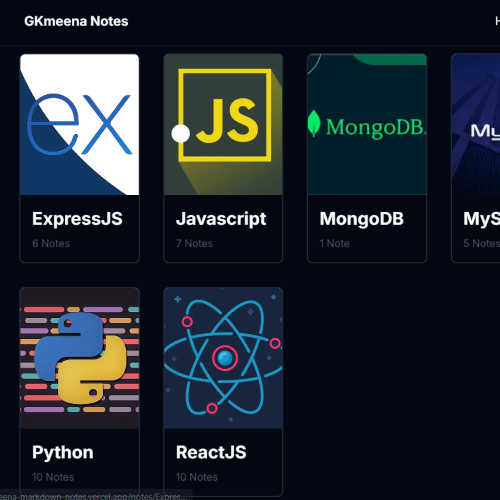Click the ExpressJS card title

click(77, 219)
